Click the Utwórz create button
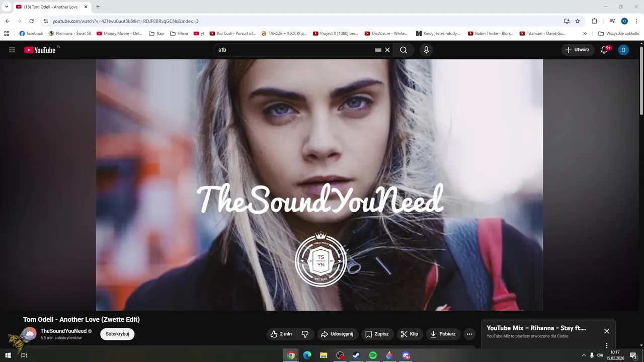This screenshot has width=644, height=362. click(578, 50)
